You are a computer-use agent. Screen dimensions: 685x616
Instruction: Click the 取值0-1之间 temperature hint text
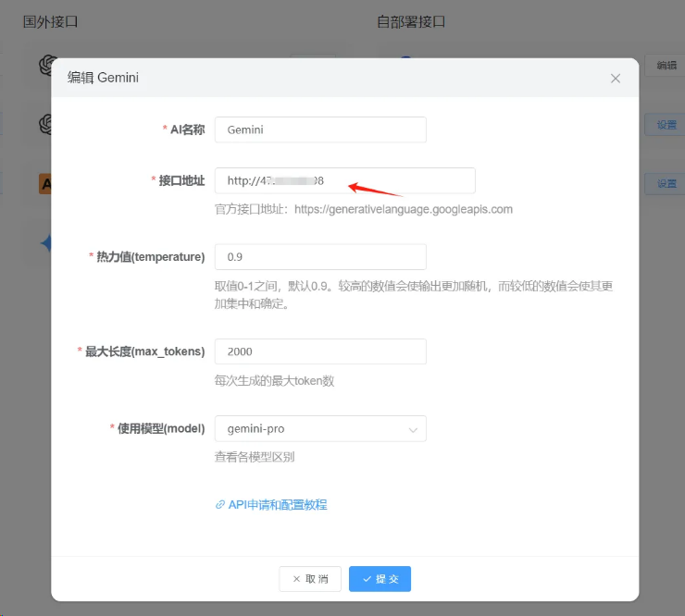[413, 295]
